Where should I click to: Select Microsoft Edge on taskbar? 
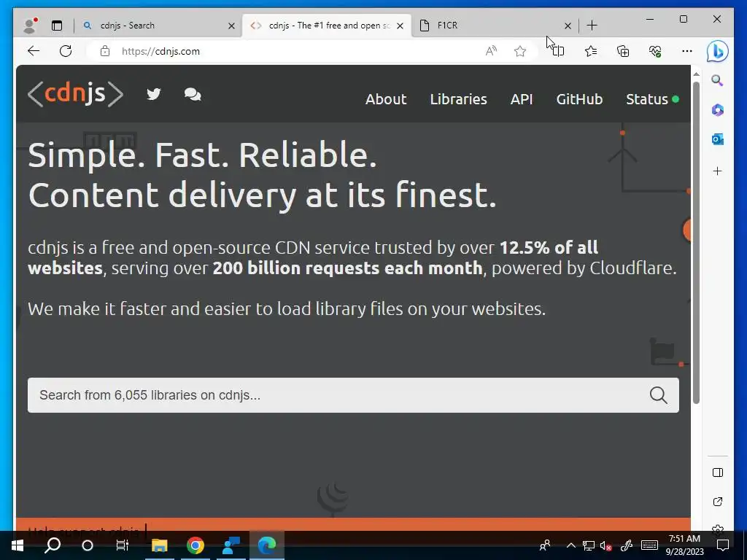(x=267, y=545)
